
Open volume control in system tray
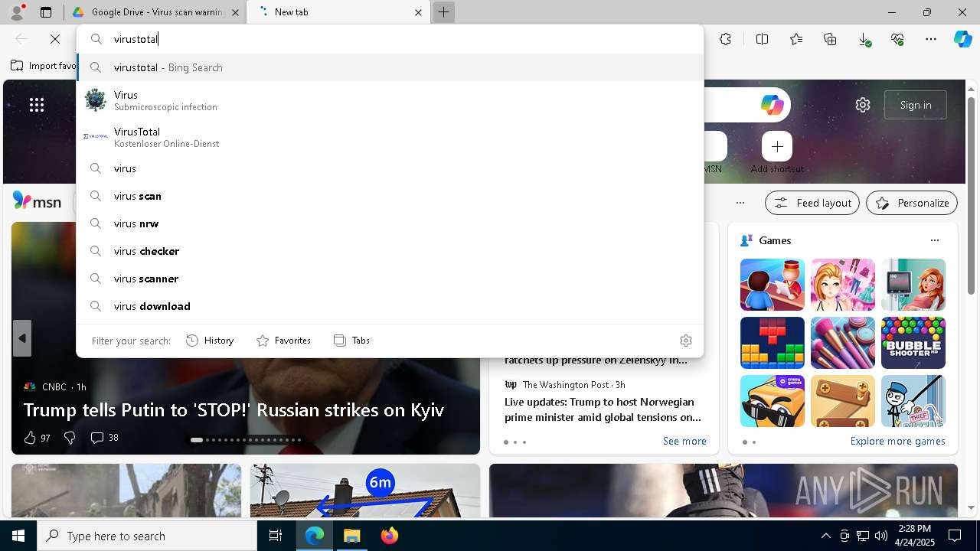tap(881, 536)
